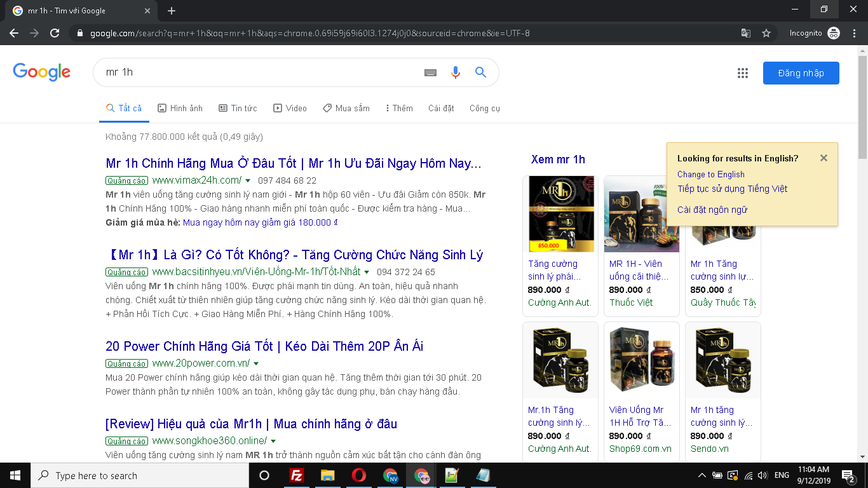Open '20 Power Chính Hãng Giá Tốt' result

tap(264, 346)
